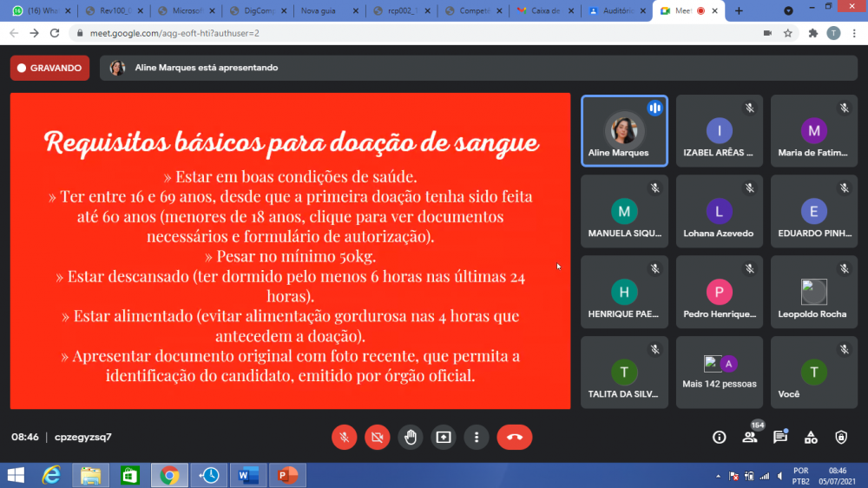868x488 pixels.
Task: Raise your hand in the meeting
Action: [x=411, y=437]
